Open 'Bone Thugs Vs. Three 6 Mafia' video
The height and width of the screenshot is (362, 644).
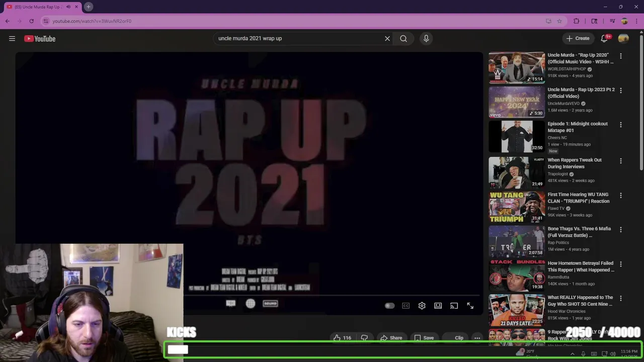point(579,232)
